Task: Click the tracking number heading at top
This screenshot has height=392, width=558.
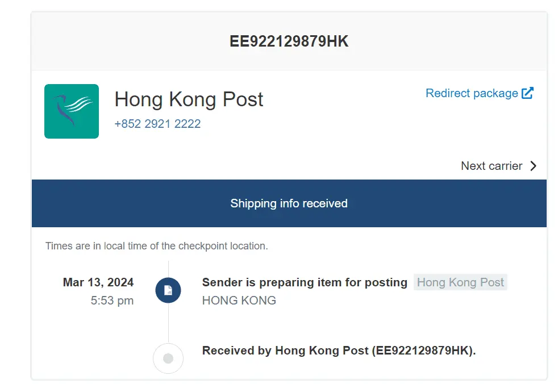Action: (289, 41)
